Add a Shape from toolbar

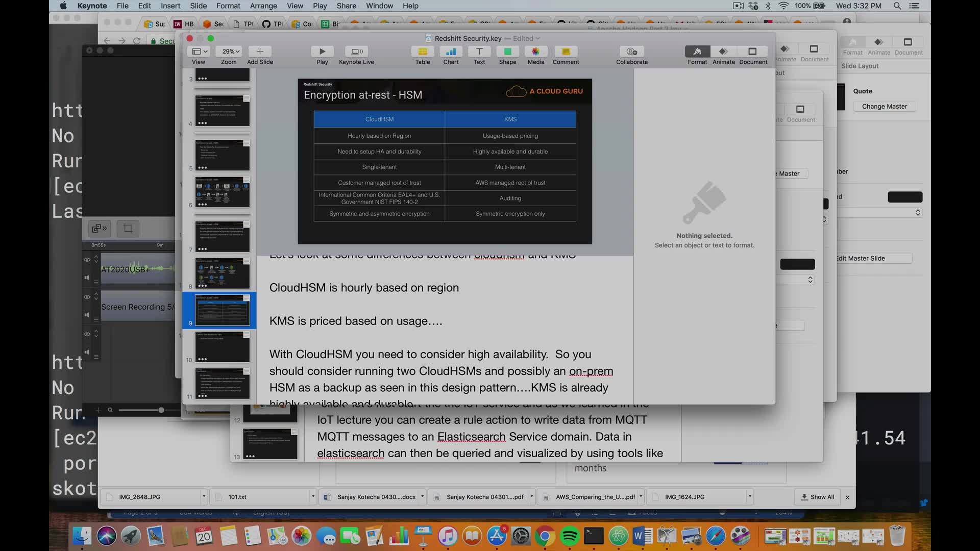click(507, 52)
